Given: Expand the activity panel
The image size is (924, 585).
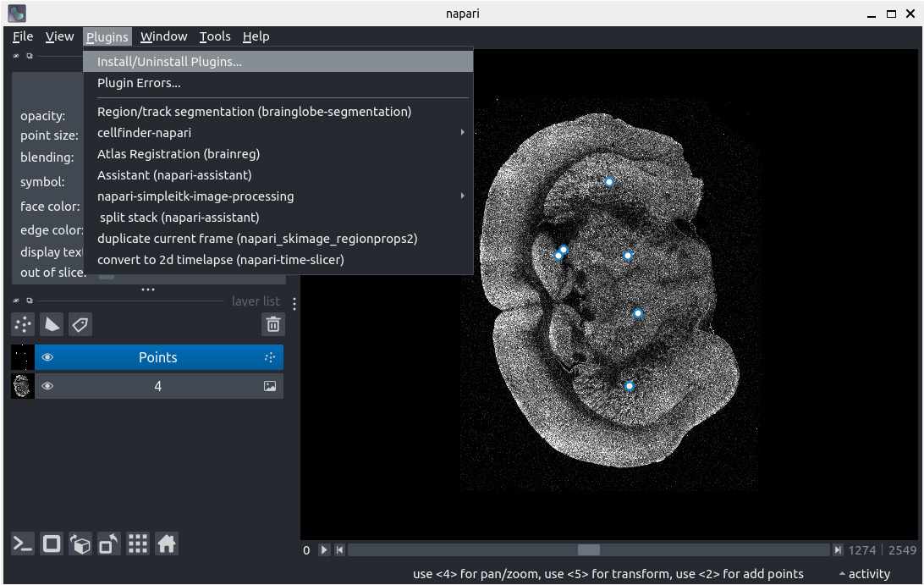Looking at the screenshot, I should pos(864,574).
